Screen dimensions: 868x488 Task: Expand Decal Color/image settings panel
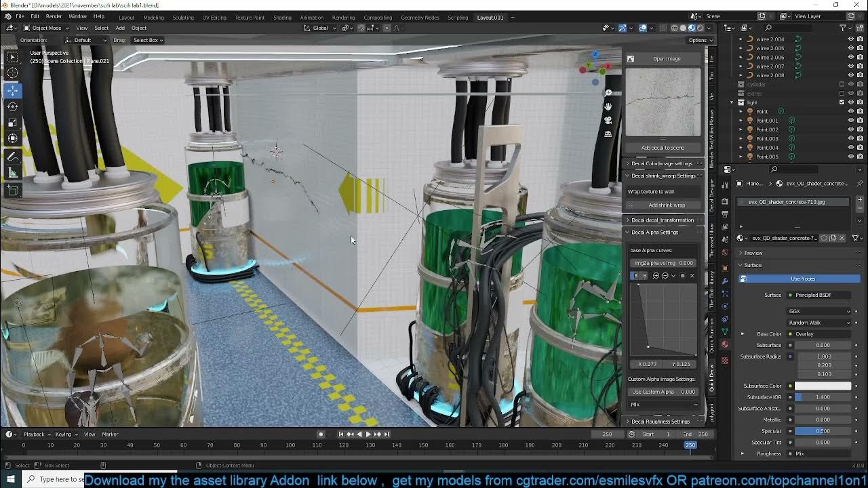[x=663, y=163]
